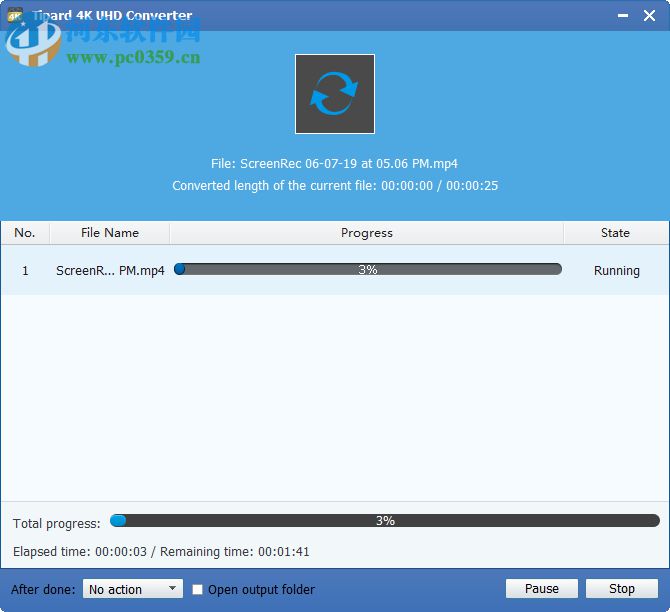
Task: Click the Pause button
Action: coord(541,588)
